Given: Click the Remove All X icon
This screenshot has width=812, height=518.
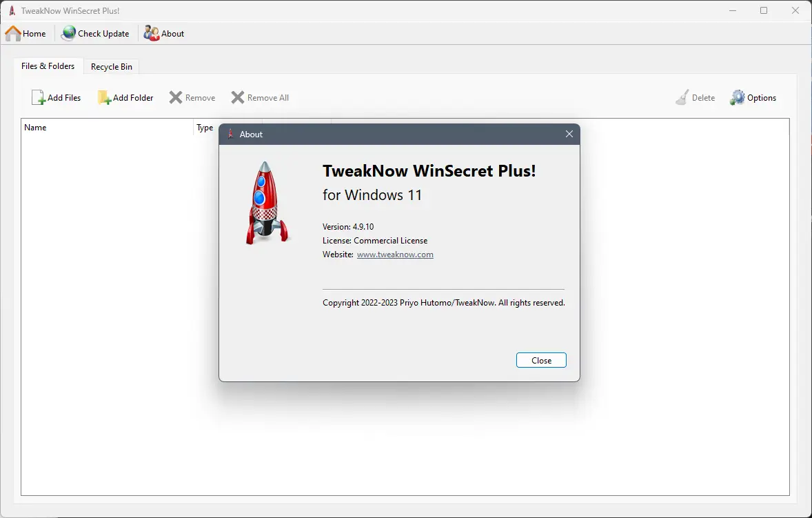Looking at the screenshot, I should [238, 97].
